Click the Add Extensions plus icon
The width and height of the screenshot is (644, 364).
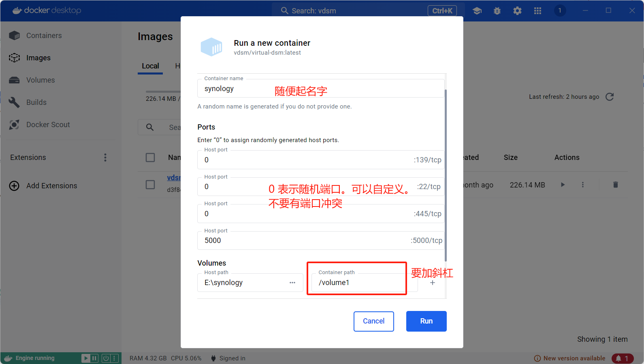pyautogui.click(x=14, y=186)
